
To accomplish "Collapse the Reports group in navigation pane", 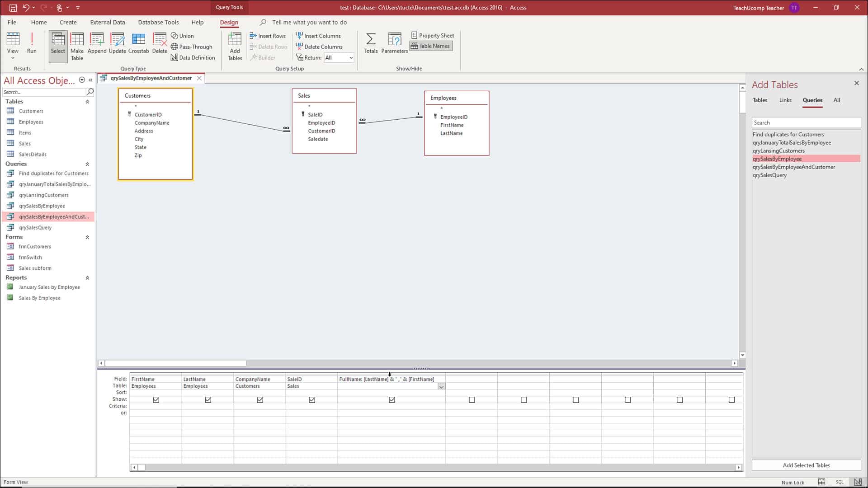I will coord(87,278).
